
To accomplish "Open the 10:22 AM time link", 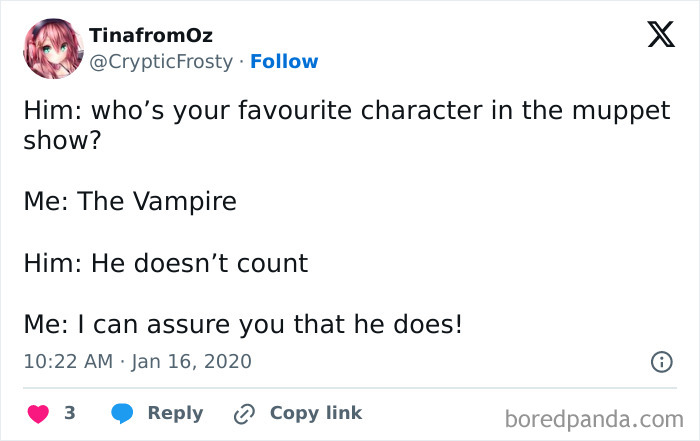I will [x=67, y=361].
